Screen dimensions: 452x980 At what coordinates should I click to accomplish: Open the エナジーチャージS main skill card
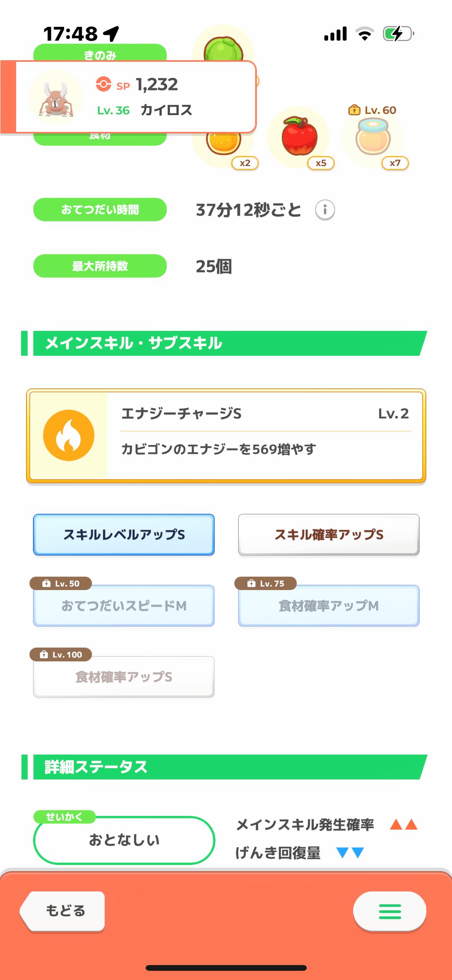[x=265, y=436]
